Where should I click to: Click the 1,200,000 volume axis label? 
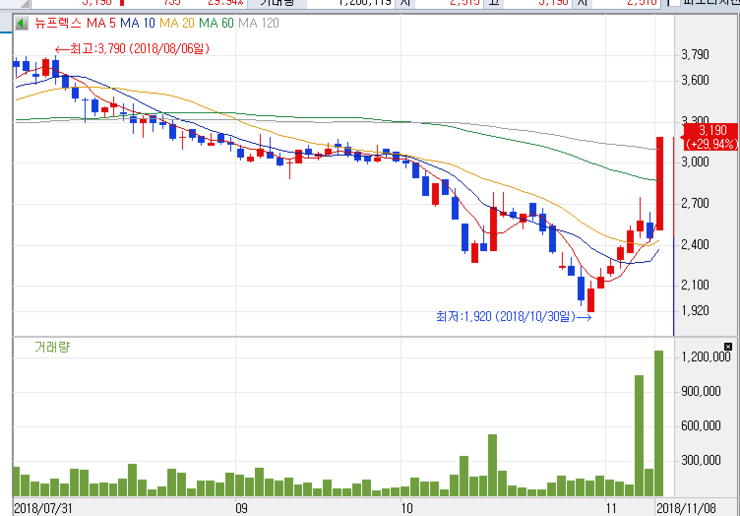click(x=706, y=356)
